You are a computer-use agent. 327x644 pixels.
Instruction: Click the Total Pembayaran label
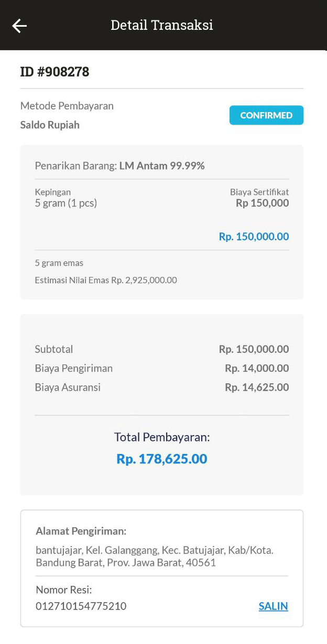162,437
